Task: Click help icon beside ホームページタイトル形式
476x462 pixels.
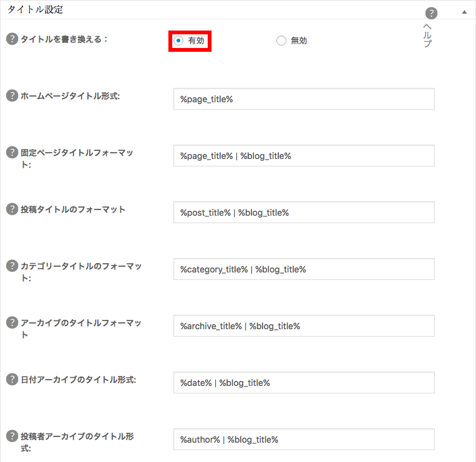Action: (x=12, y=95)
